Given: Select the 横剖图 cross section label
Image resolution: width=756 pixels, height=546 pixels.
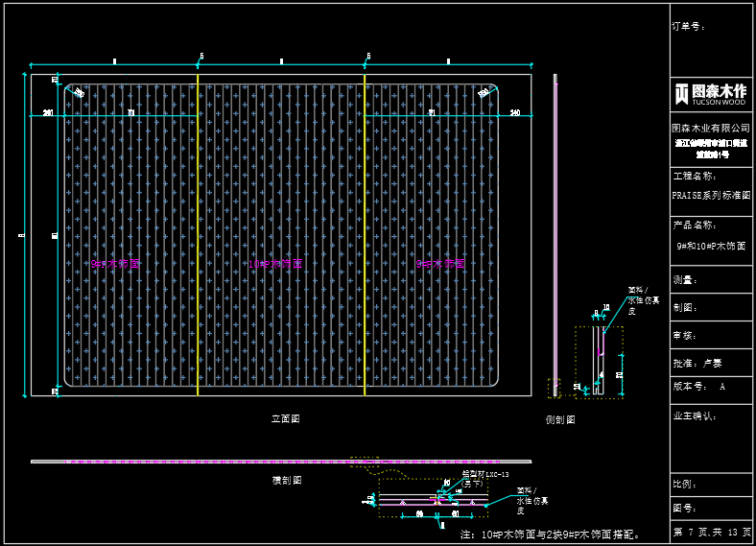Looking at the screenshot, I should pos(287,480).
